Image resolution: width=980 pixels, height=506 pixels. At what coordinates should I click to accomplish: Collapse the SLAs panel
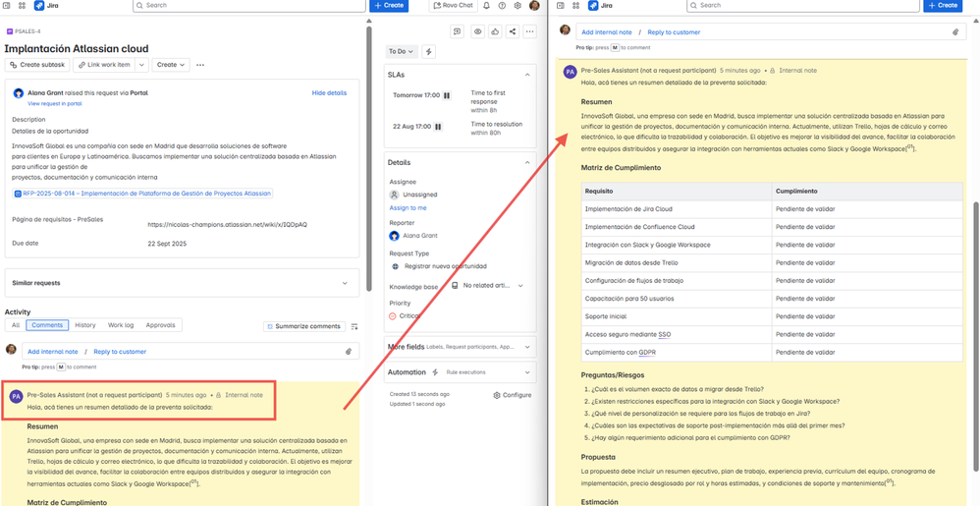[527, 75]
